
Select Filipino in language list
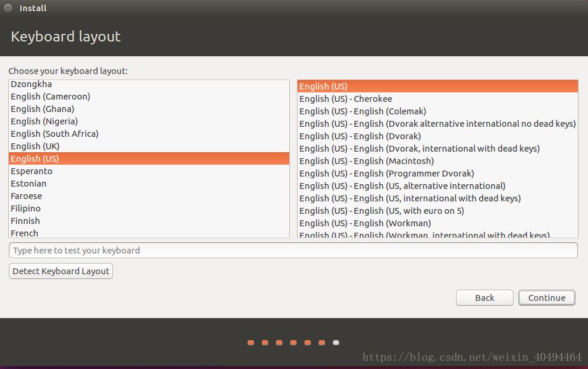click(x=149, y=208)
